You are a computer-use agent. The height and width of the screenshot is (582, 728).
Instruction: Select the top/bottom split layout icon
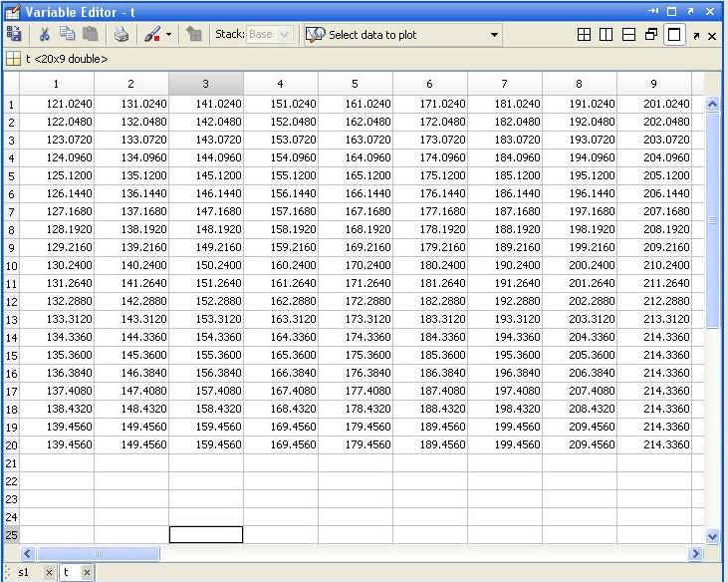(x=628, y=35)
